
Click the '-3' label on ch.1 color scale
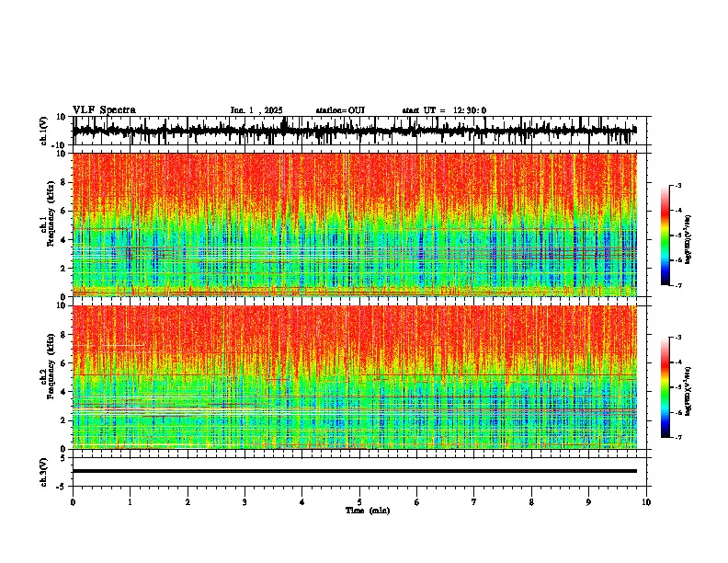click(677, 185)
